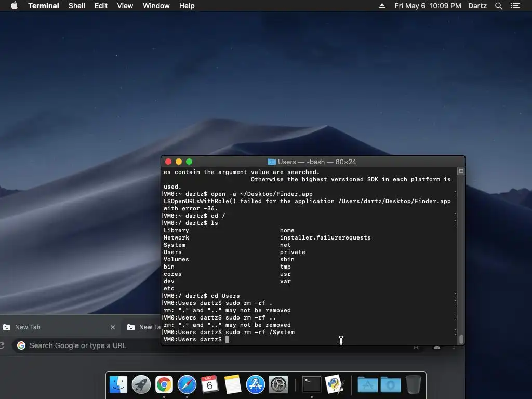Open Calendar from the Dock
The image size is (532, 399).
click(210, 385)
